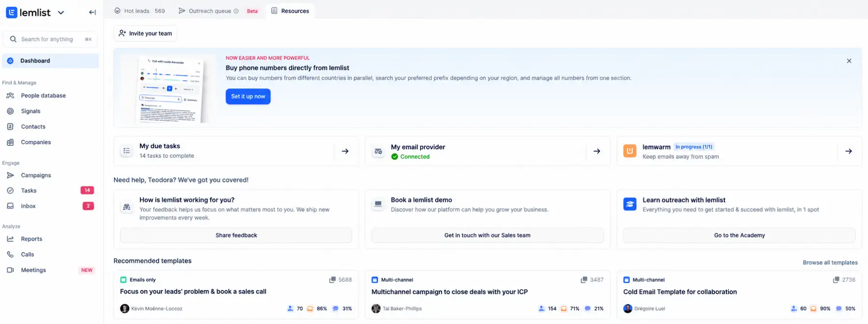Open the lemwarm card arrow
Viewport: 868px width, 324px height.
click(849, 151)
